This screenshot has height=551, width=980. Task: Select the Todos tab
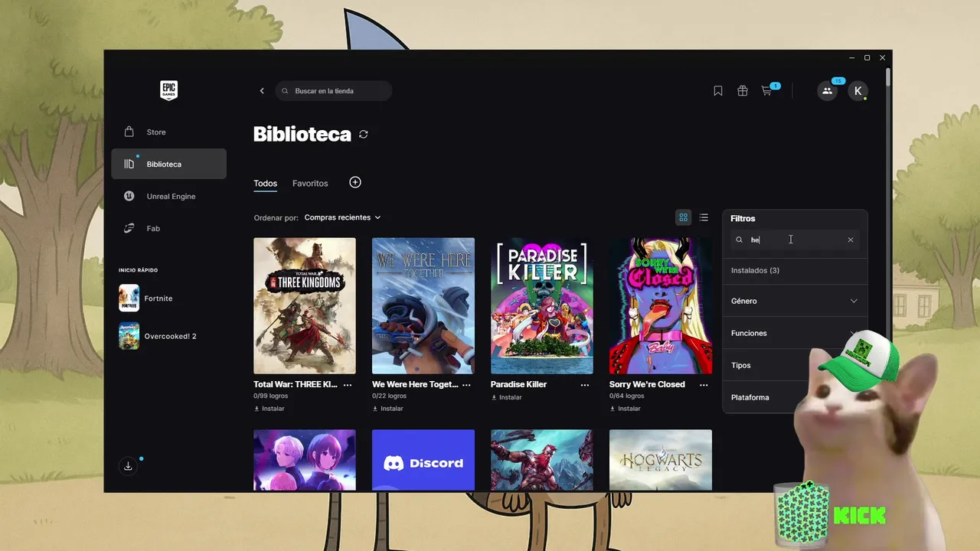(265, 184)
